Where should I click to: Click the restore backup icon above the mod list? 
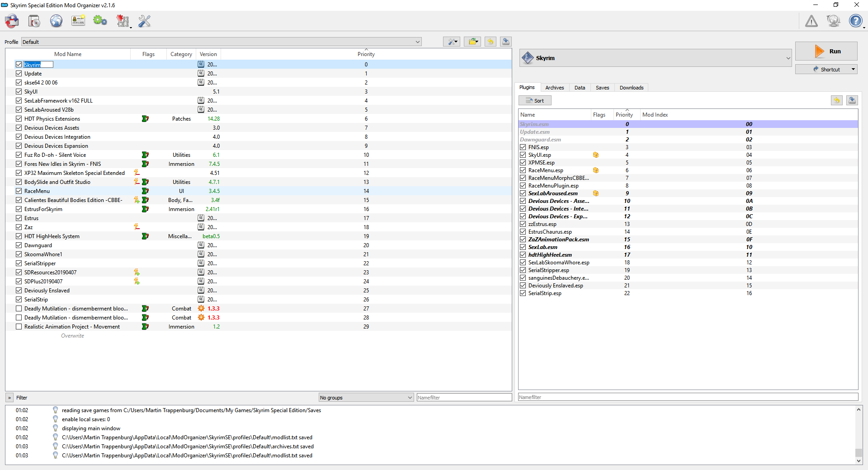tap(491, 42)
